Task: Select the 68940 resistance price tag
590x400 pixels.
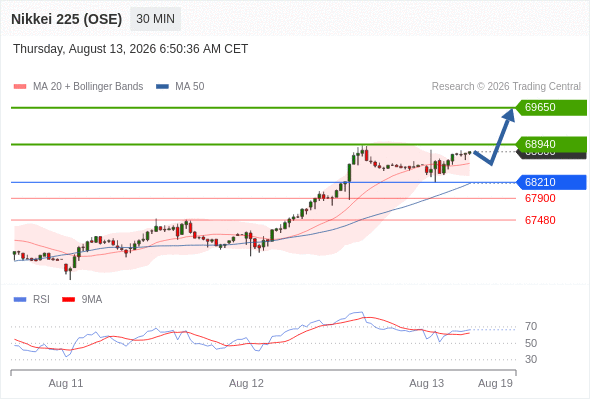Action: click(551, 144)
